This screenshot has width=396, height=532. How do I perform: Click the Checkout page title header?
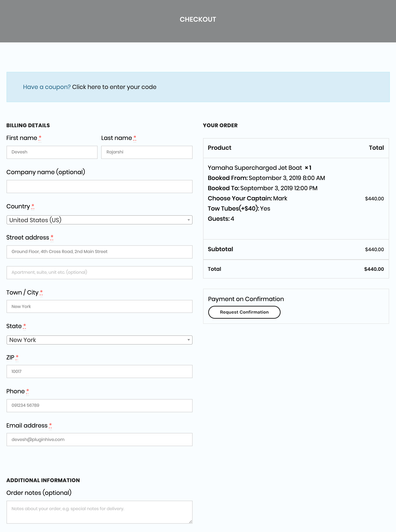198,19
